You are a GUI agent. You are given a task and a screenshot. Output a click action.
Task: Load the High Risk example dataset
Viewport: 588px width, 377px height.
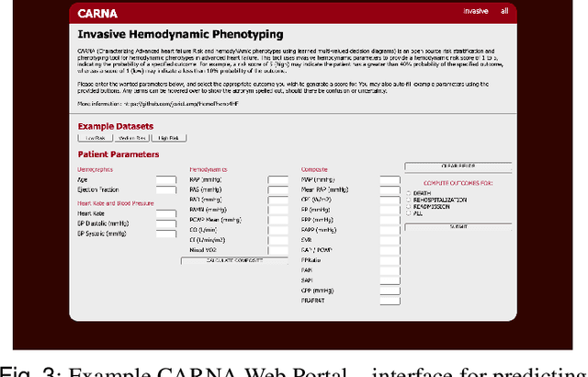pyautogui.click(x=168, y=137)
